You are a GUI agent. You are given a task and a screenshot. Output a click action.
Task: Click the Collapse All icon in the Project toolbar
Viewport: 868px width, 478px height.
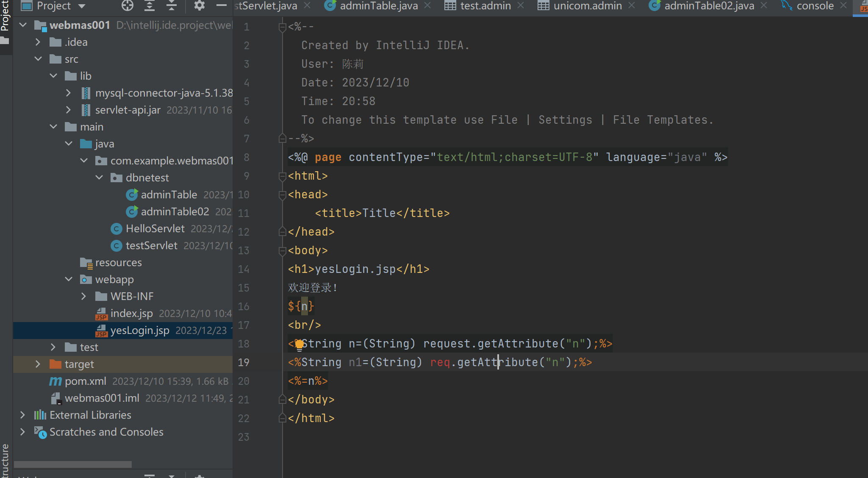(x=172, y=6)
